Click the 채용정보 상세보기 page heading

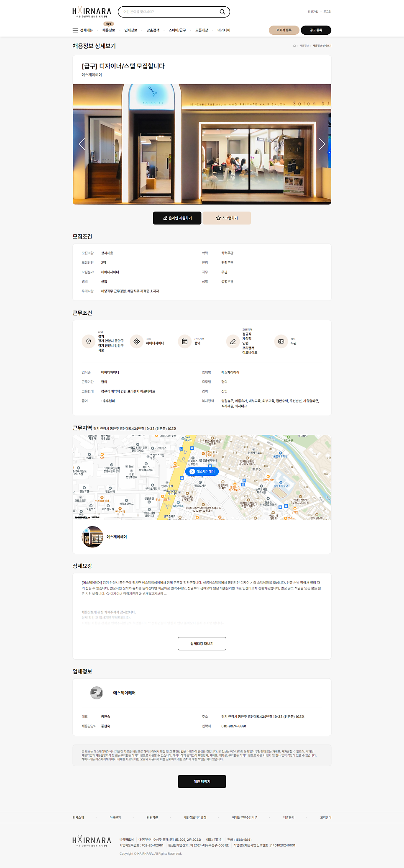coord(94,46)
